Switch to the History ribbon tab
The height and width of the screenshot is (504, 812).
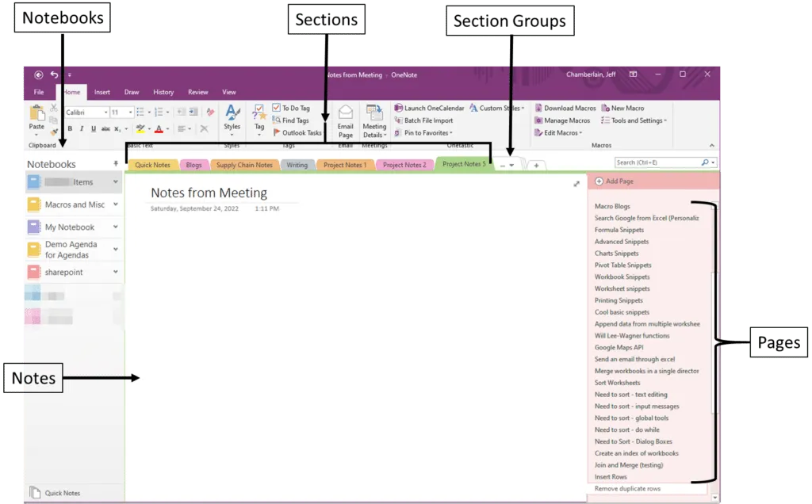tap(163, 92)
